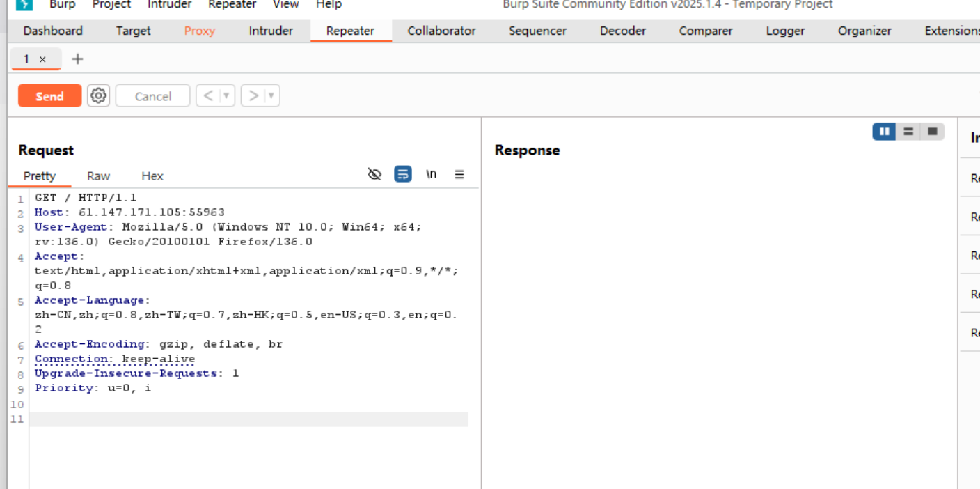980x489 pixels.
Task: Close Repeater tab 1 with x
Action: pos(42,59)
